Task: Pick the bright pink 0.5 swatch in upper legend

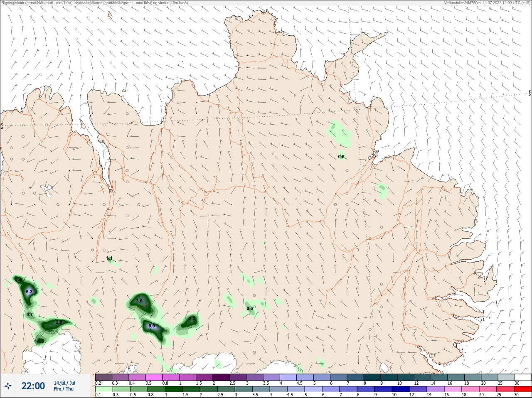Action: 154,378
